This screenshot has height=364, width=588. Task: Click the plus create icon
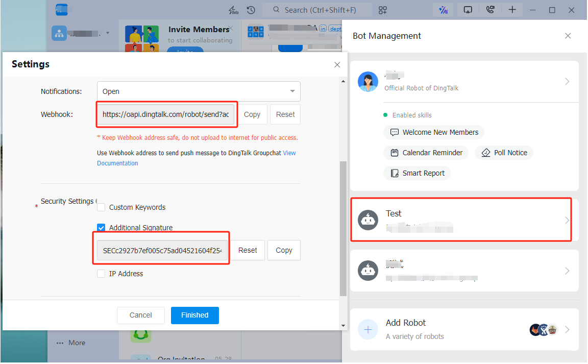(x=512, y=10)
